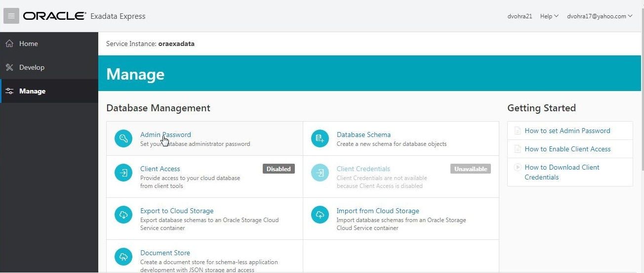Viewport: 644px width, 273px height.
Task: Click the Client Access circular icon
Action: 123,173
